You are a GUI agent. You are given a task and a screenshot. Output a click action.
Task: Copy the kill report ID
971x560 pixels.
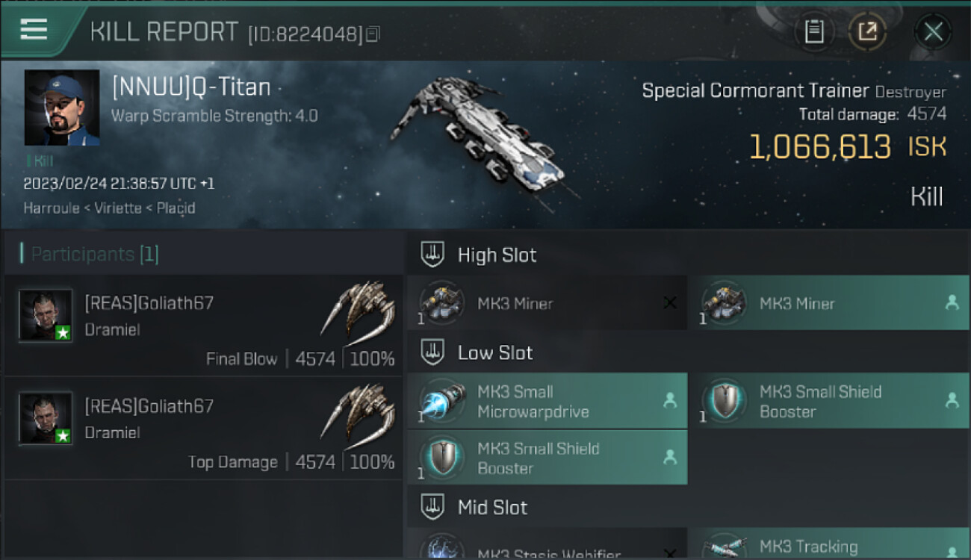pyautogui.click(x=373, y=34)
